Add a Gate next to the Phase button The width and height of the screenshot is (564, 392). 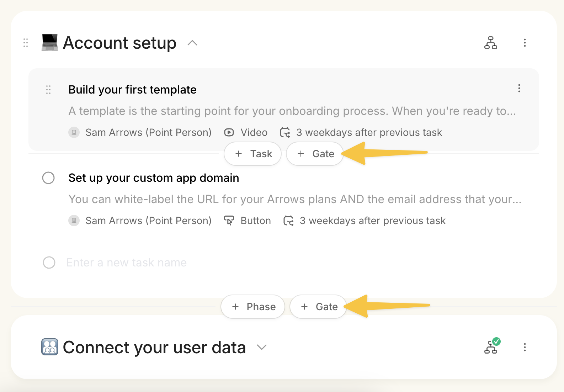point(318,307)
